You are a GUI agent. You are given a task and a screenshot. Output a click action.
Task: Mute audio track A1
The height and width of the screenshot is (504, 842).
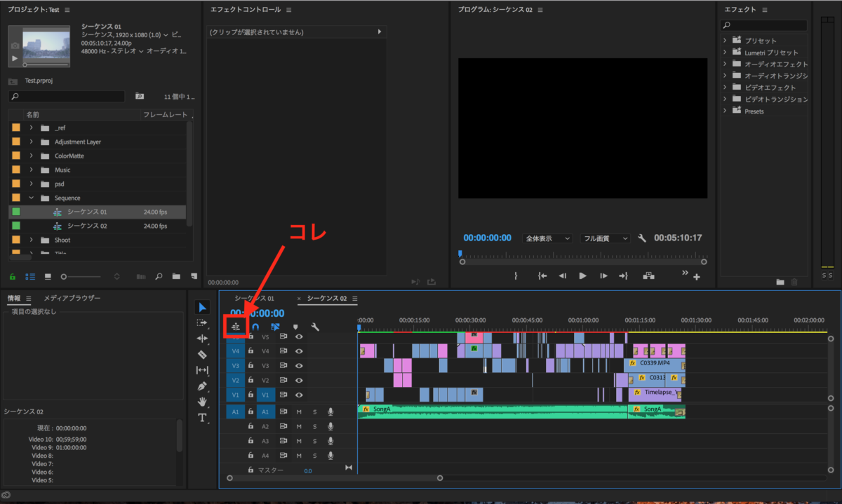coord(299,411)
